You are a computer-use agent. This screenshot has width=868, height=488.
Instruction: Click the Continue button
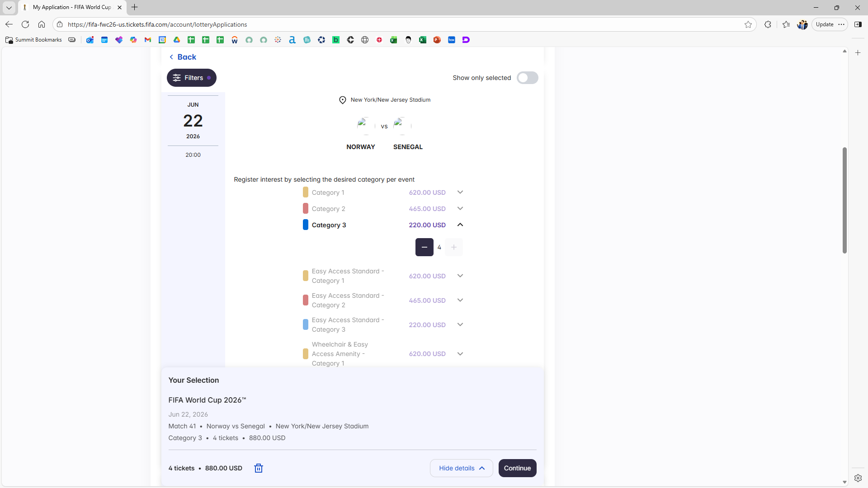pyautogui.click(x=518, y=468)
